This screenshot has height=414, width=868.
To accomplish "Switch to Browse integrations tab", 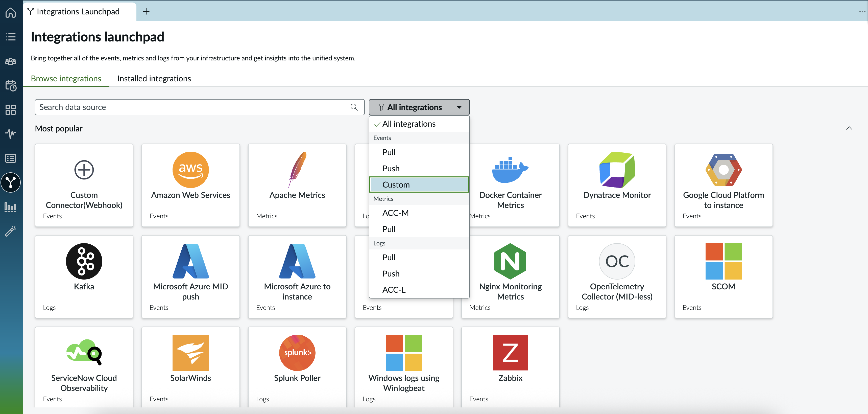I will 66,79.
